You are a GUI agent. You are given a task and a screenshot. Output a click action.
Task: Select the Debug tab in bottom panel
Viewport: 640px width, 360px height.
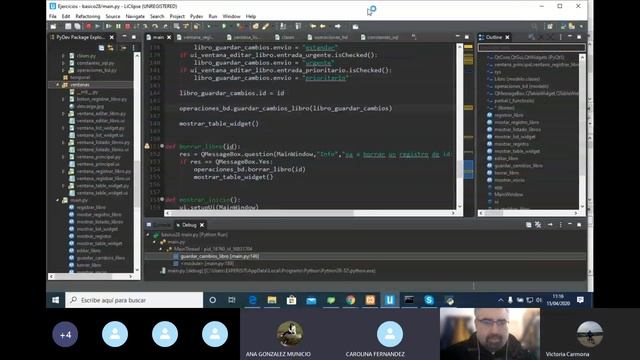point(189,225)
